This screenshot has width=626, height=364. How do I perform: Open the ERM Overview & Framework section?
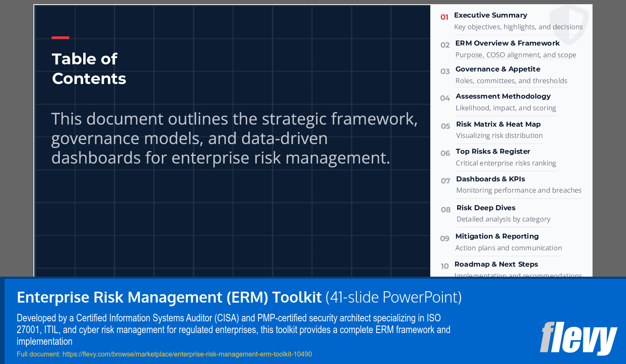tap(507, 43)
